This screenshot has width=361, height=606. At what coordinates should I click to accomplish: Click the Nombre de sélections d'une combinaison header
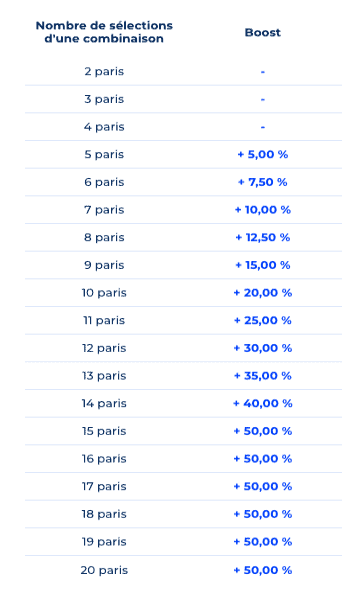pos(104,32)
